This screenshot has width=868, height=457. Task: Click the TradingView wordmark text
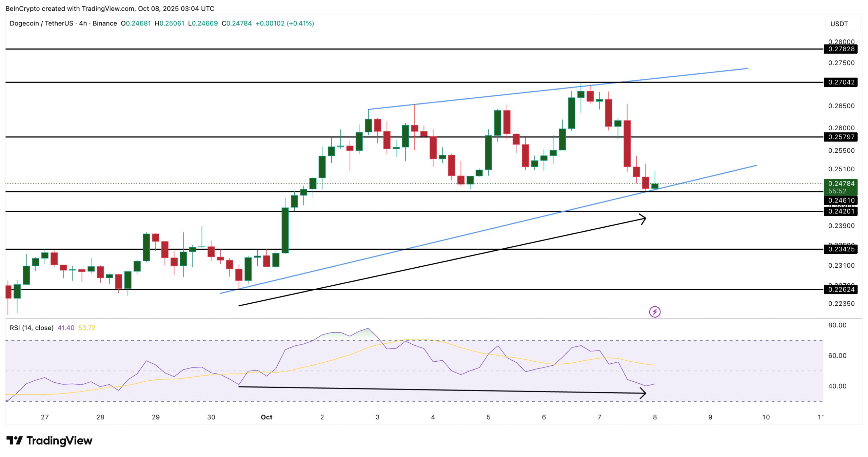tap(59, 440)
